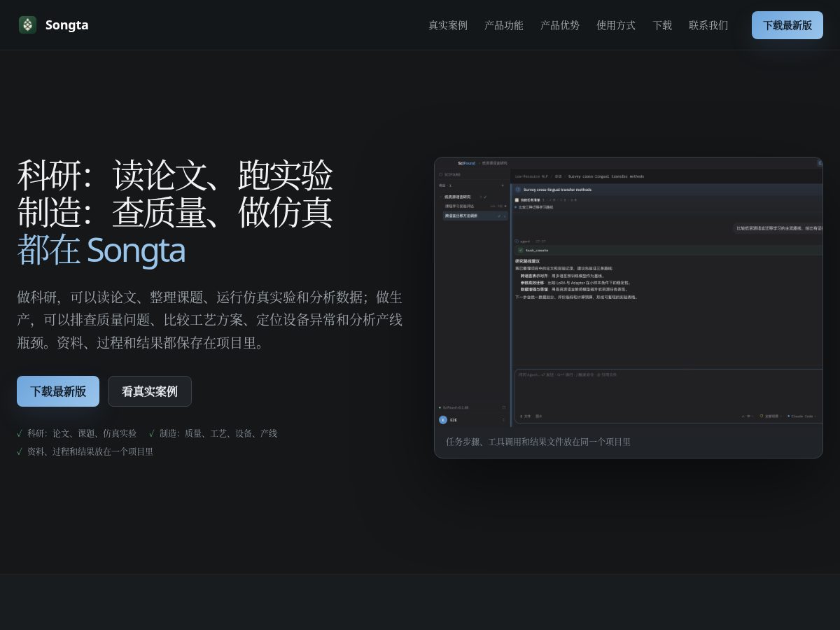Click the 看真实案例 button
This screenshot has height=630, width=840.
(x=150, y=391)
